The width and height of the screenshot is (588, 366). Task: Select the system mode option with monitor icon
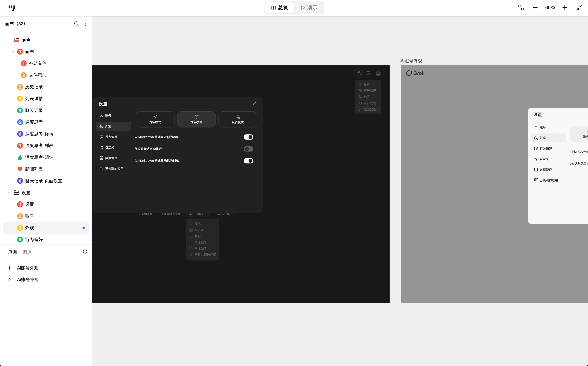(x=238, y=119)
